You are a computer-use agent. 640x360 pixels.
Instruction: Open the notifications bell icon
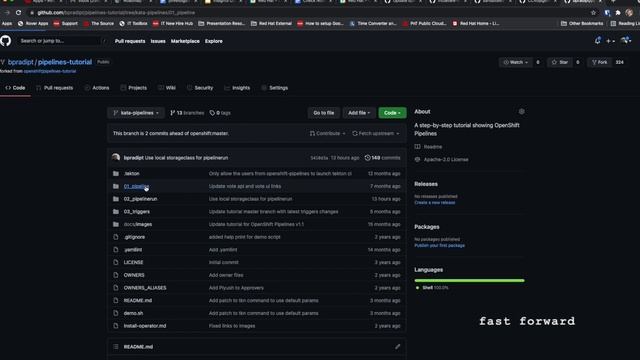click(x=598, y=40)
